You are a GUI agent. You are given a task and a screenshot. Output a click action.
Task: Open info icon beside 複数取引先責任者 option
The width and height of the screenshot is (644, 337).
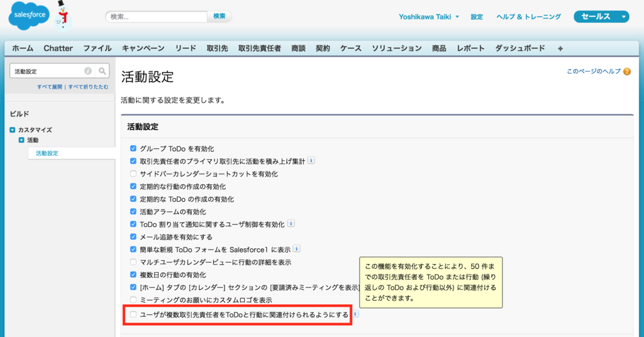355,314
